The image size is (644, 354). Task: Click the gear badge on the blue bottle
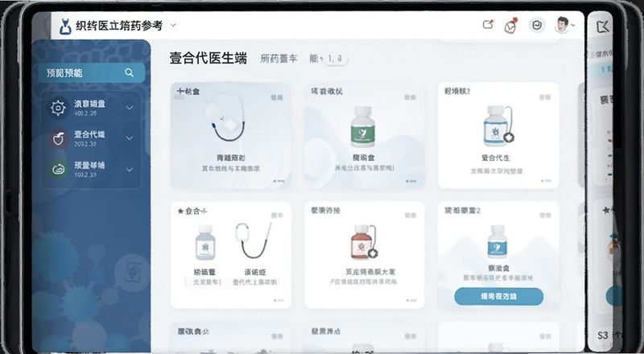coord(510,138)
